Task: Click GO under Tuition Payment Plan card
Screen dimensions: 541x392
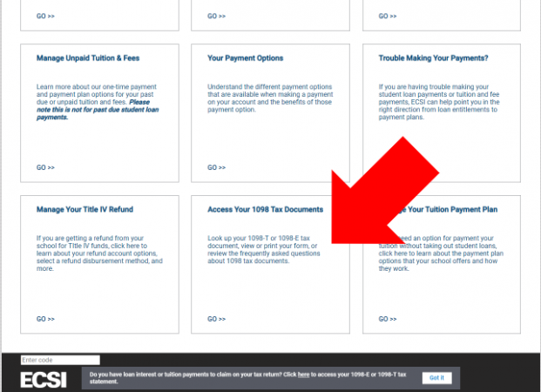Action: click(388, 318)
